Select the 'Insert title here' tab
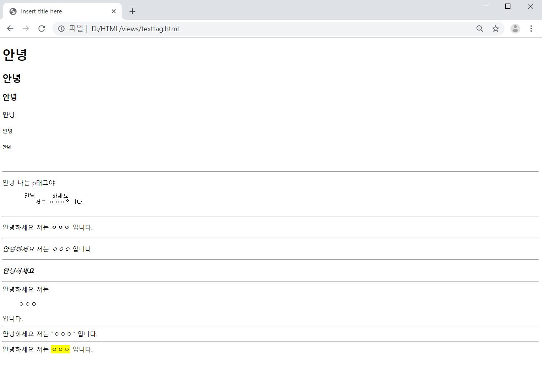542x392 pixels. coord(62,11)
